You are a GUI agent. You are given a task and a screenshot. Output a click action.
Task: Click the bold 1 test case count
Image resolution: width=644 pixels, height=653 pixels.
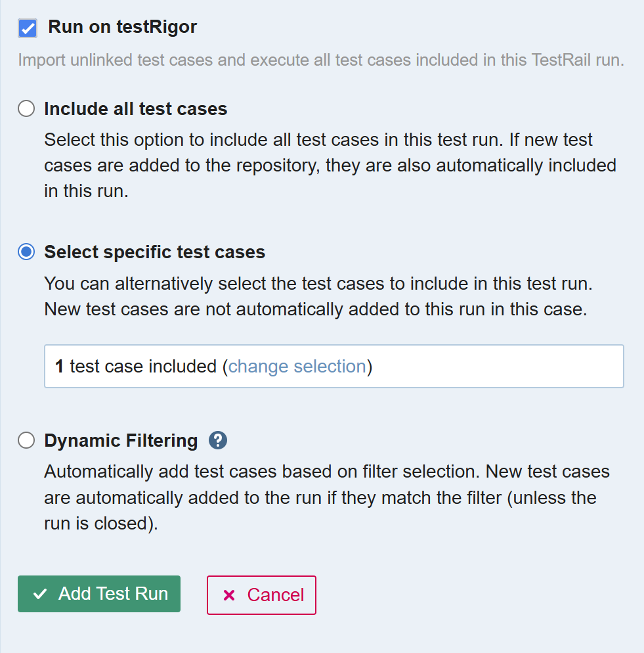coord(59,367)
